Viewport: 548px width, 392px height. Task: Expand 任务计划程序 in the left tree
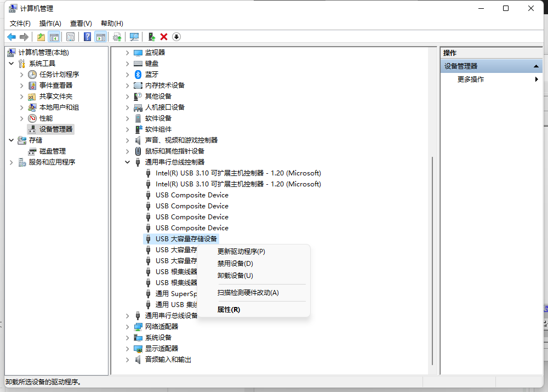pyautogui.click(x=21, y=75)
